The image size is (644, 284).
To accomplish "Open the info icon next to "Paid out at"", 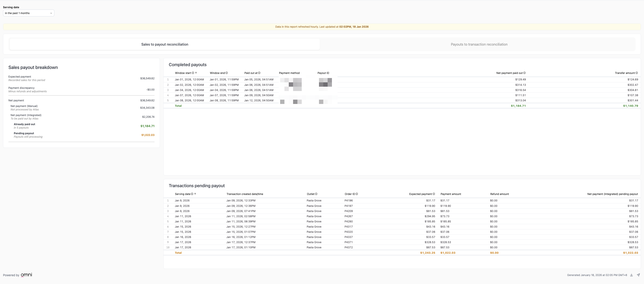I will click(x=259, y=73).
